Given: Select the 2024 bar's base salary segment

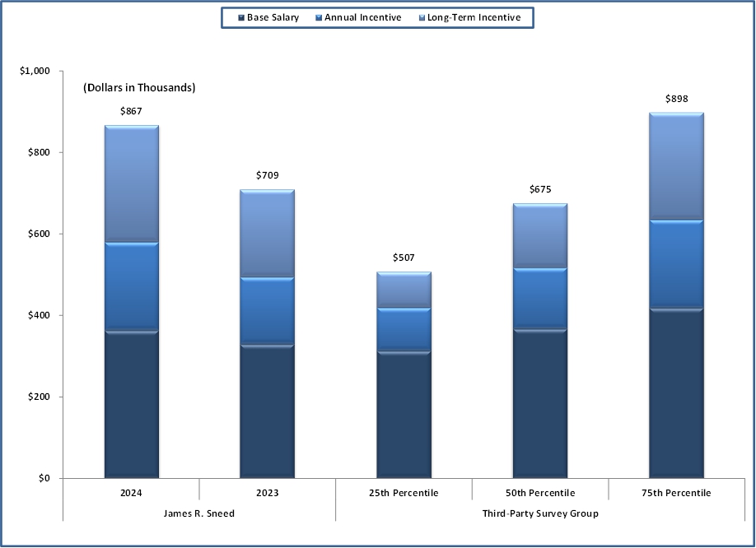Looking at the screenshot, I should [x=131, y=405].
